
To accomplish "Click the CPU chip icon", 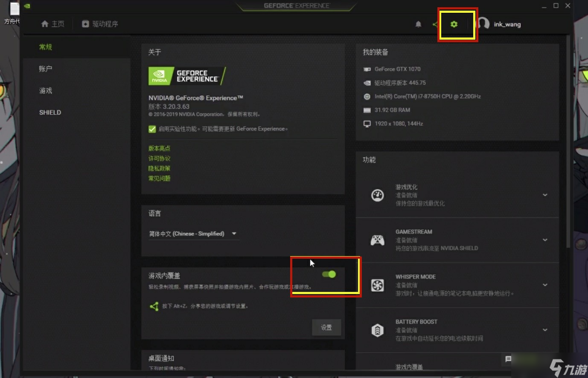I will point(367,96).
